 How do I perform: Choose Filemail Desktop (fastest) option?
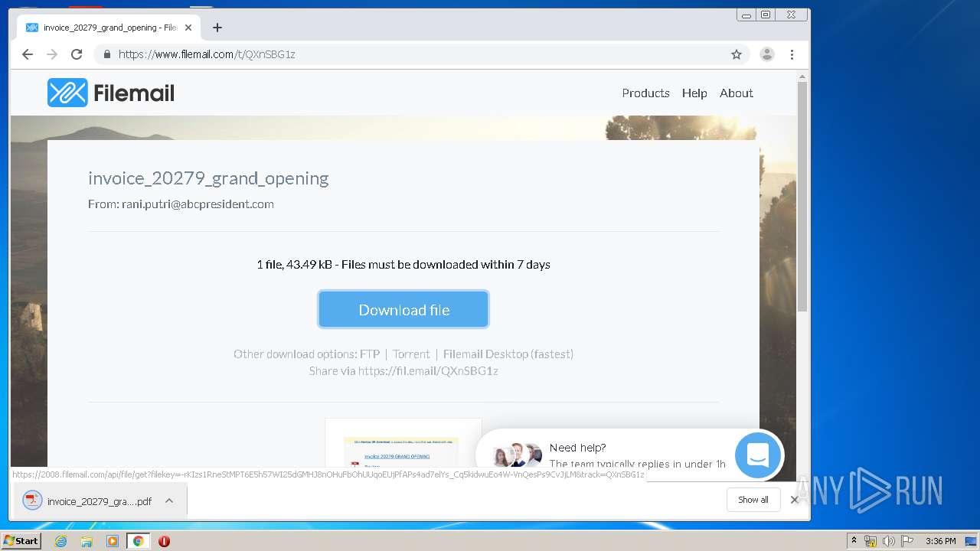tap(508, 354)
